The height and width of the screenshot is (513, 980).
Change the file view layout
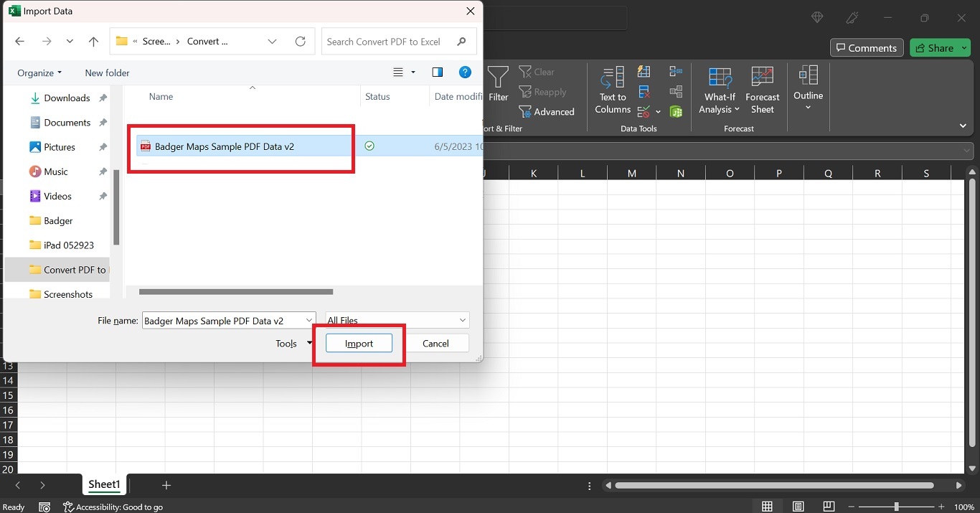tap(398, 72)
